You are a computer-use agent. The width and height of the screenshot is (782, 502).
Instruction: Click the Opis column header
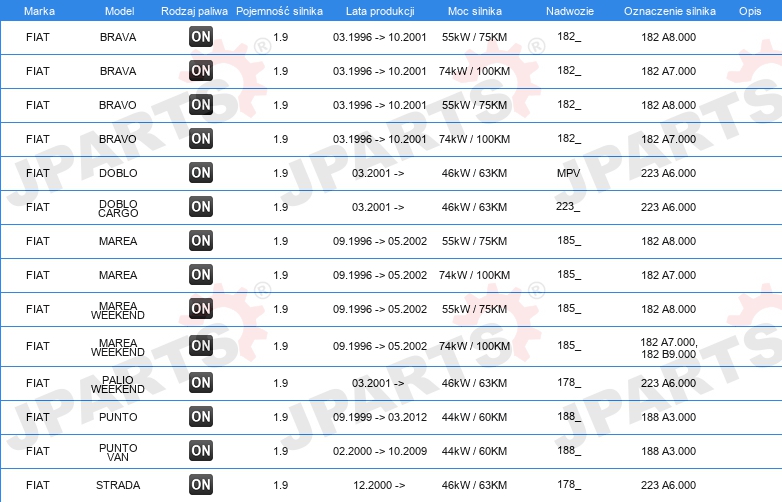[750, 11]
